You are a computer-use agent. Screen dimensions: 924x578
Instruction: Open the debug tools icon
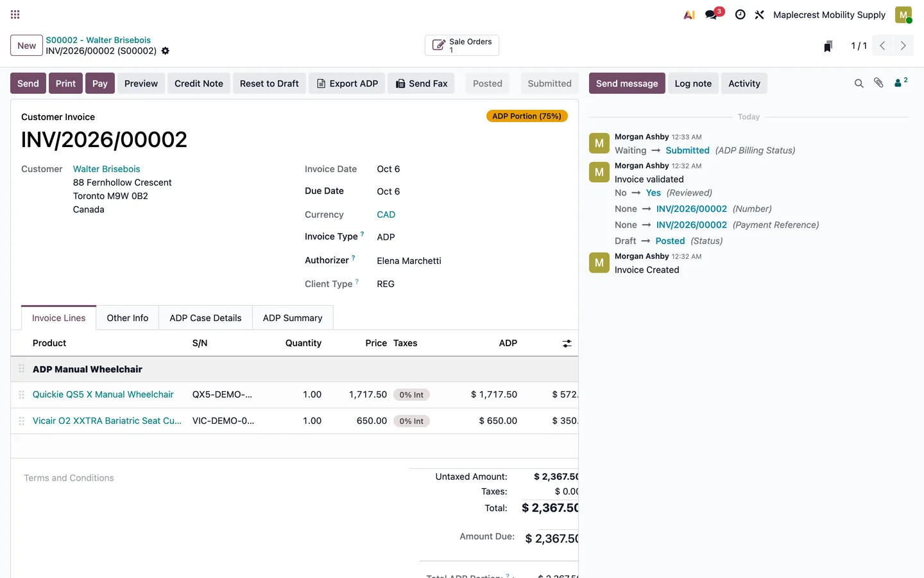point(759,15)
